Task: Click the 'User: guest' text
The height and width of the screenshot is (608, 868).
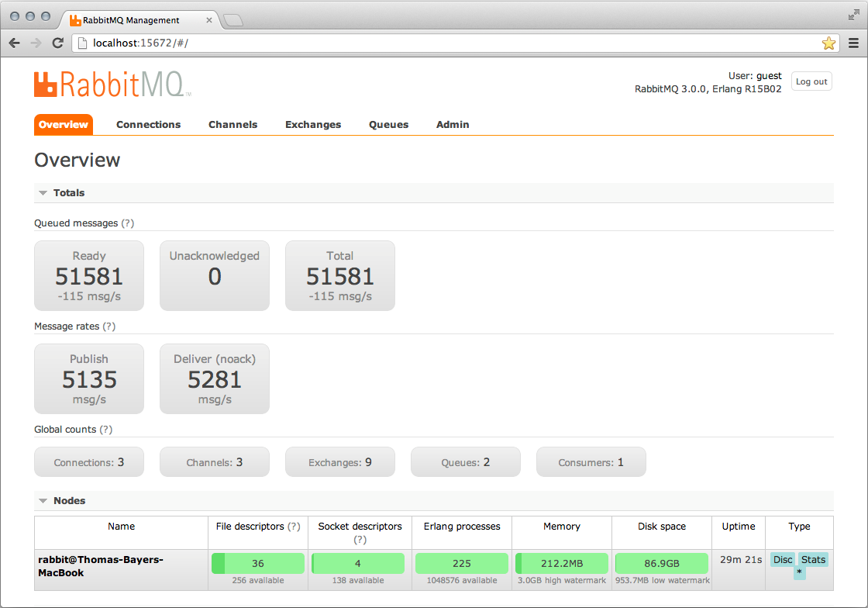Action: pos(755,76)
